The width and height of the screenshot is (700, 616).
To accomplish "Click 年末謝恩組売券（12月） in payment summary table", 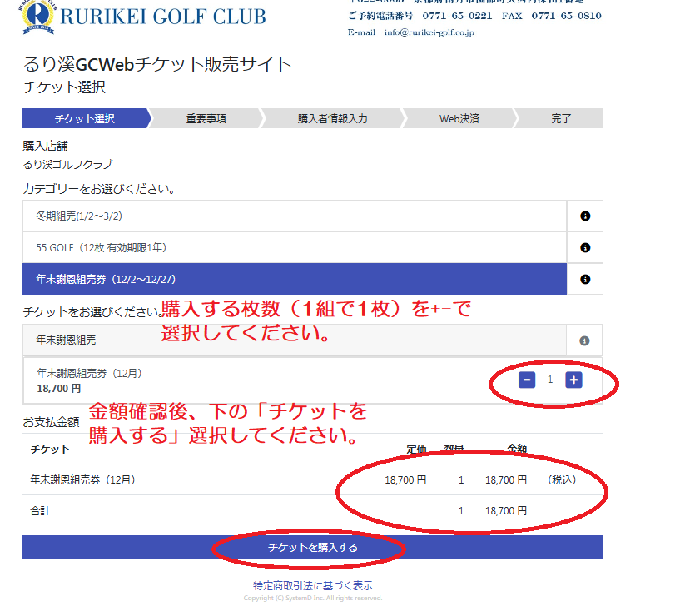I will click(82, 479).
